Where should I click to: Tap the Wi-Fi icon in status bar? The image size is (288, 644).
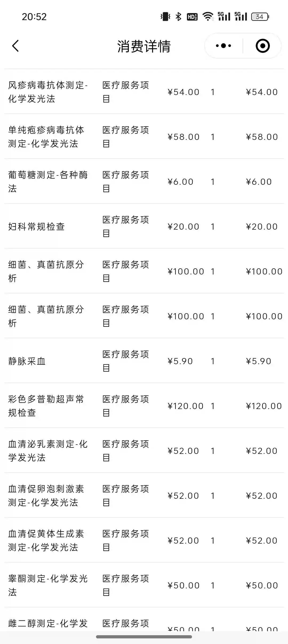click(208, 17)
